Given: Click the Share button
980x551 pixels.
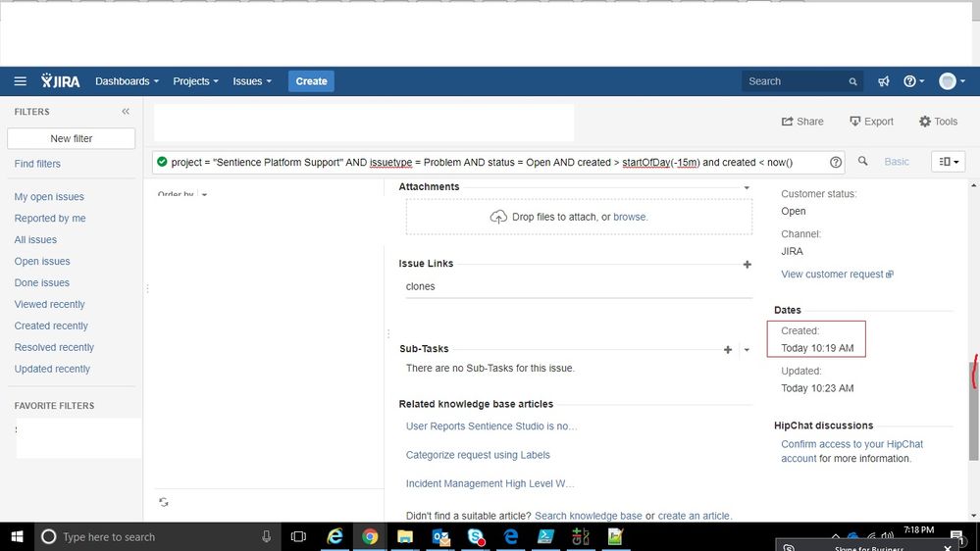Looking at the screenshot, I should tap(802, 122).
